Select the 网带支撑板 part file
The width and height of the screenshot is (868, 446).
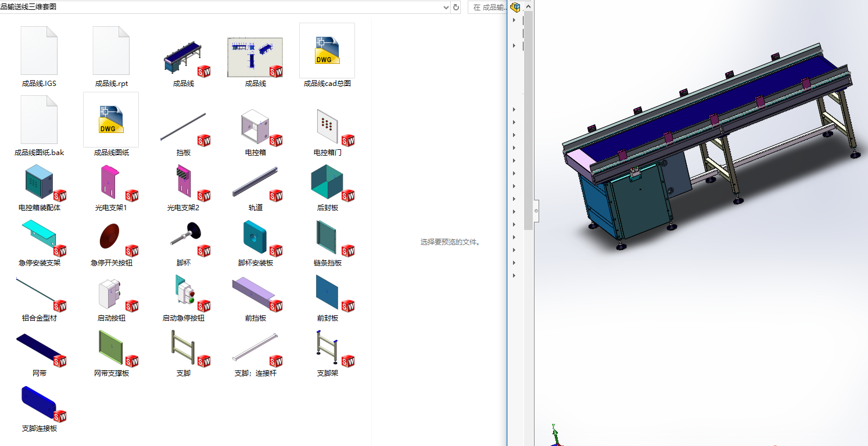[x=111, y=353]
